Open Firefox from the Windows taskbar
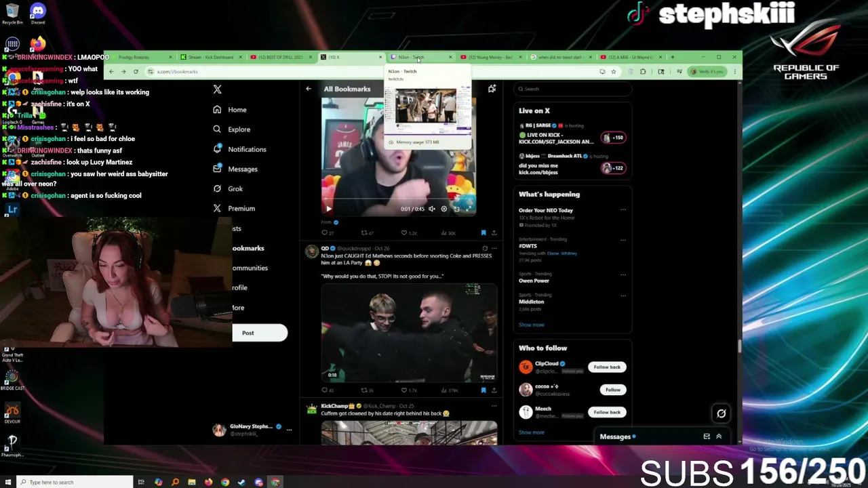 coord(208,483)
